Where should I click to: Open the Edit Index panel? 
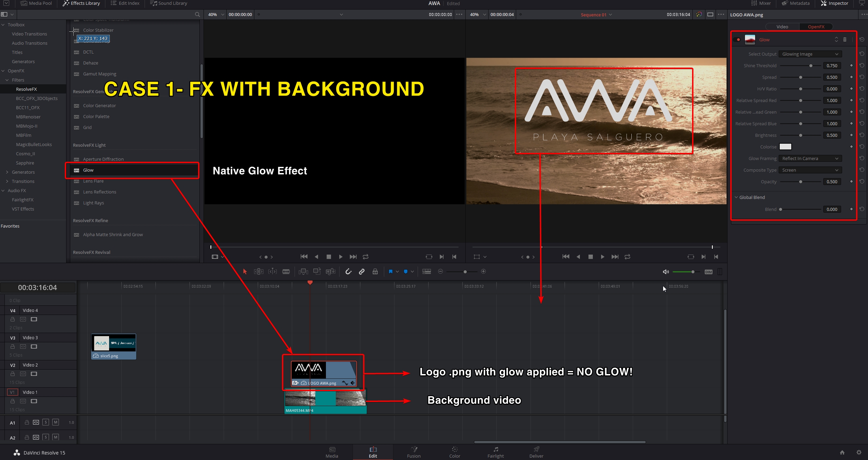coord(125,3)
